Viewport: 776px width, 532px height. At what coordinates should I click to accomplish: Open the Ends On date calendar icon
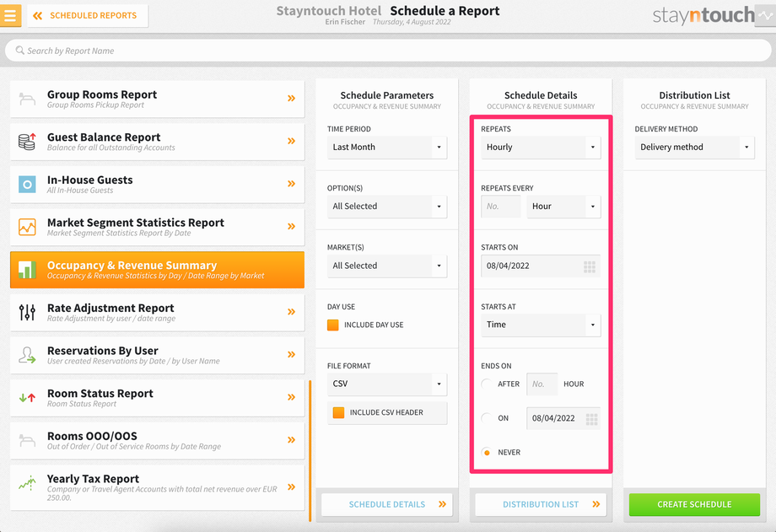click(592, 419)
